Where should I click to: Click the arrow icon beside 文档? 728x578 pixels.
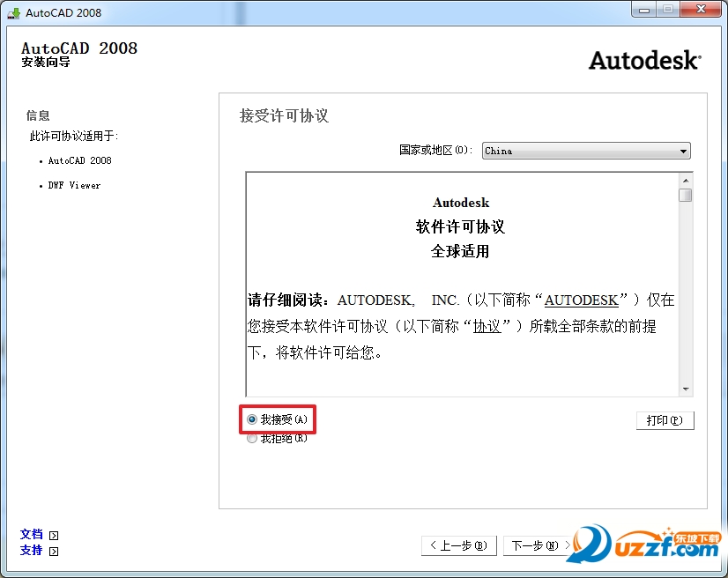coord(54,536)
